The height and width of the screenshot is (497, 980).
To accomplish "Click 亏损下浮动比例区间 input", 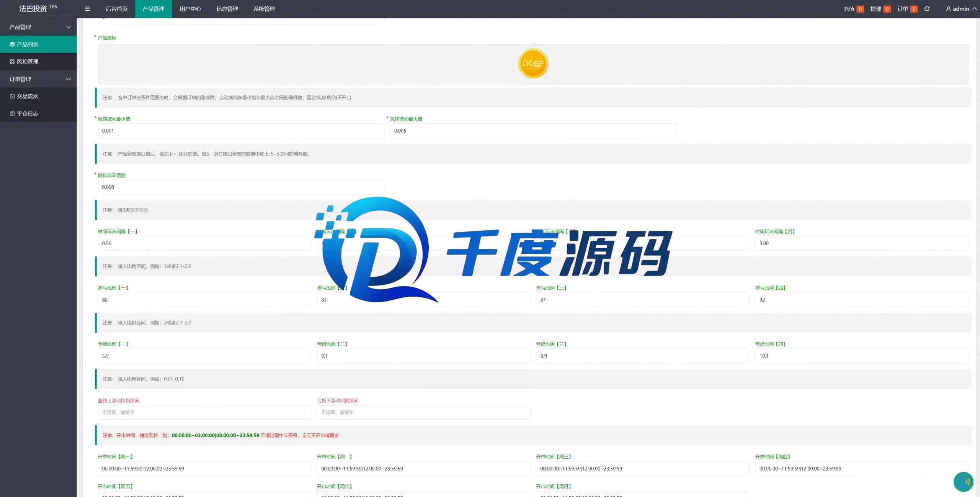I will (423, 412).
